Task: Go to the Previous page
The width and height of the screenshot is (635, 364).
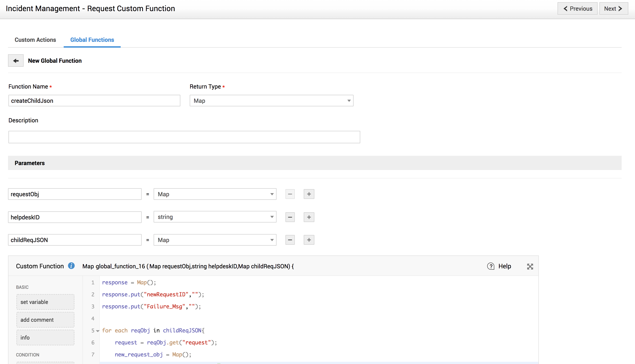Action: pyautogui.click(x=577, y=9)
